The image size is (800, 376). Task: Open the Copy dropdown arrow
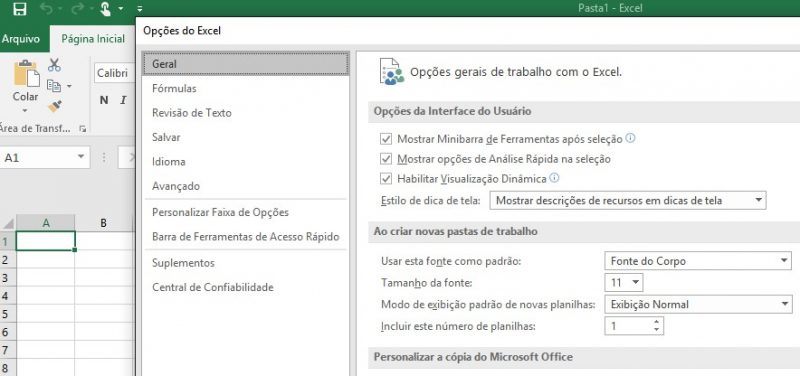tap(69, 86)
